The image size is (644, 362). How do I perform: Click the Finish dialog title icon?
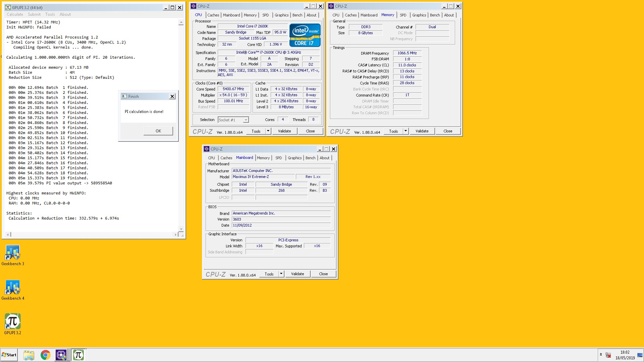pyautogui.click(x=124, y=96)
